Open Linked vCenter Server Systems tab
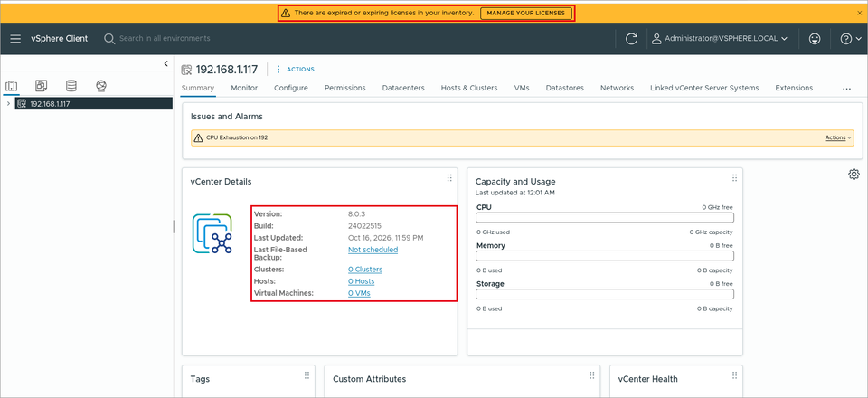The width and height of the screenshot is (868, 398). point(704,88)
